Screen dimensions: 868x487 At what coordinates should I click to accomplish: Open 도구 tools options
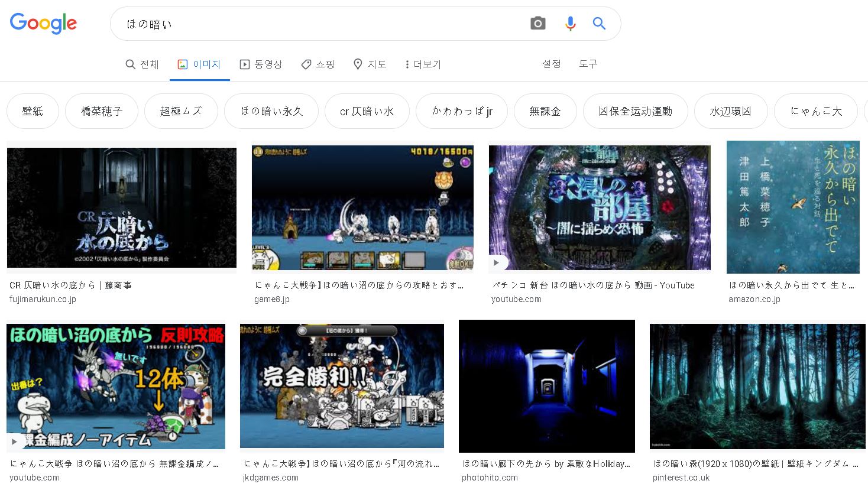pos(588,64)
